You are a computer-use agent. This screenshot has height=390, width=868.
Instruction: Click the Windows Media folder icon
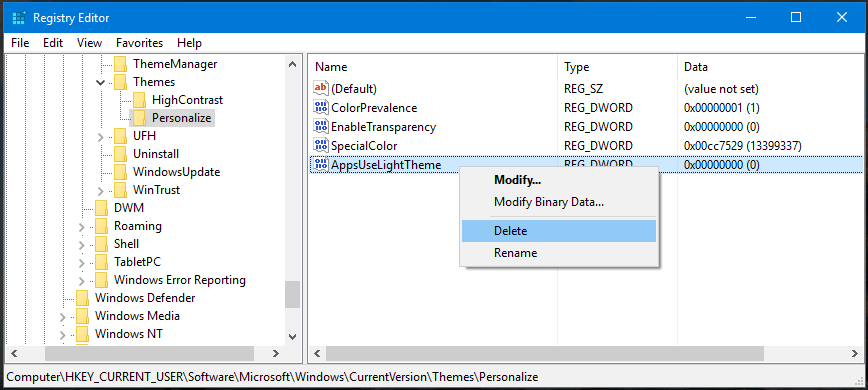tap(82, 316)
